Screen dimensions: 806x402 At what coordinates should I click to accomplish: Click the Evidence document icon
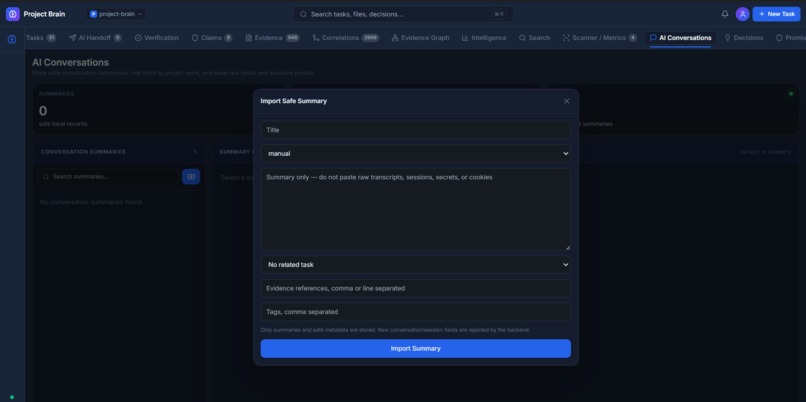point(249,38)
